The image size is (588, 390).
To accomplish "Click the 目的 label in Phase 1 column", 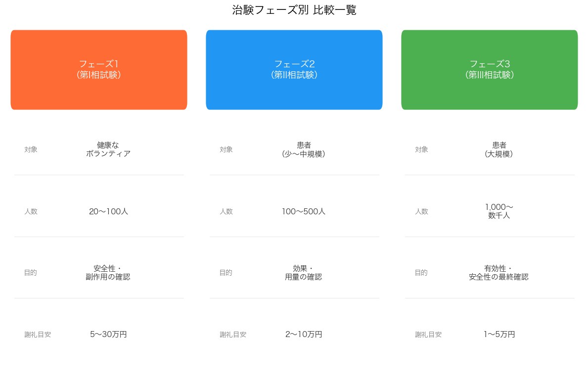I will [31, 273].
